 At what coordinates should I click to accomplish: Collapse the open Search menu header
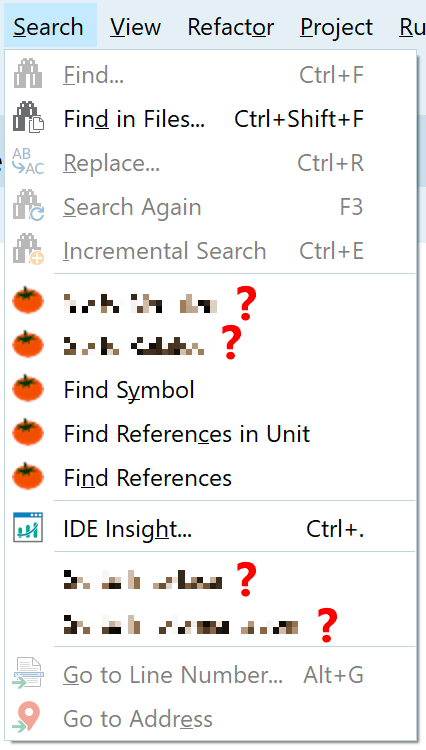click(48, 27)
